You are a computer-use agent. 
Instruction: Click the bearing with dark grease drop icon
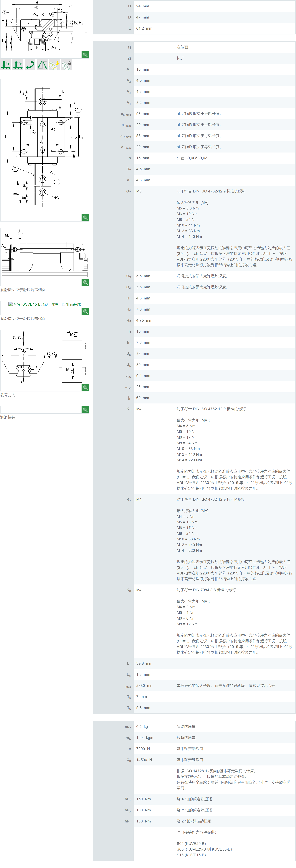point(66,65)
